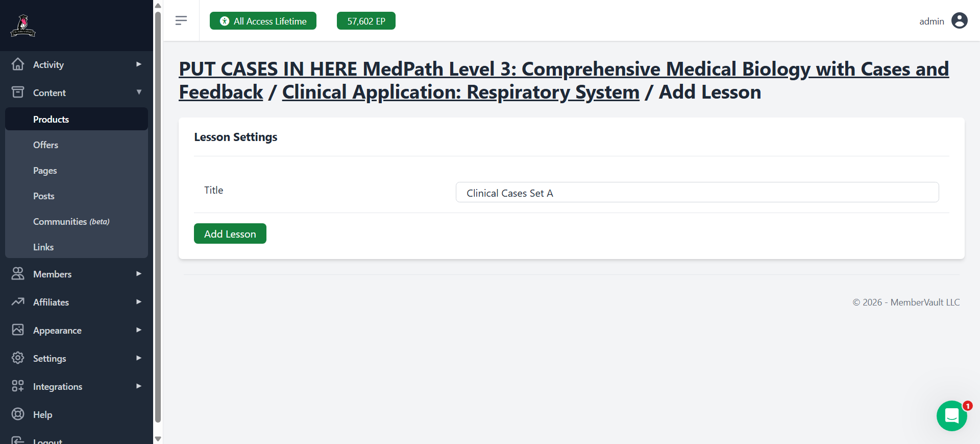Click the Activity home icon
This screenshot has height=444, width=980.
coord(18,64)
